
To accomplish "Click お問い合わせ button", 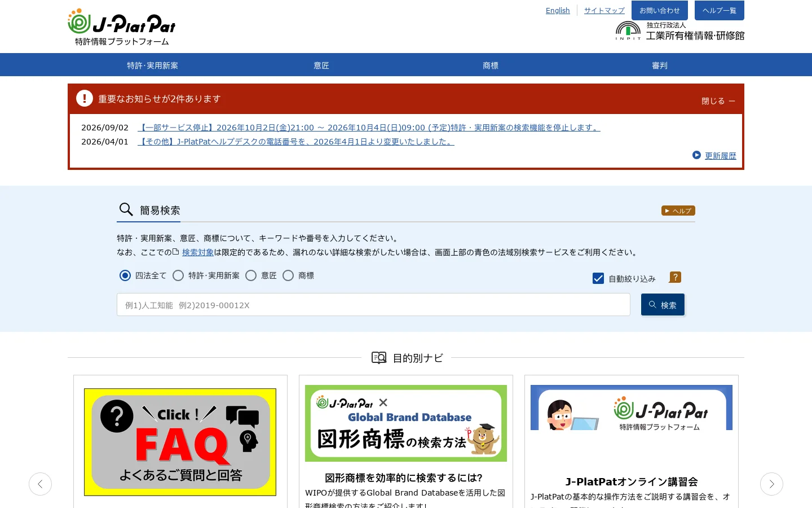I will pyautogui.click(x=660, y=11).
